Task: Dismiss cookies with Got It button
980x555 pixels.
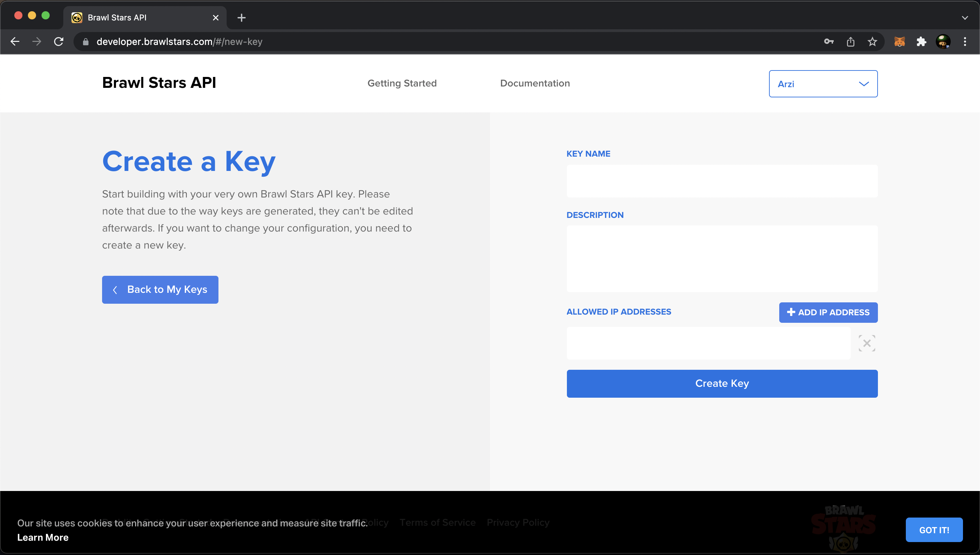Action: 934,530
